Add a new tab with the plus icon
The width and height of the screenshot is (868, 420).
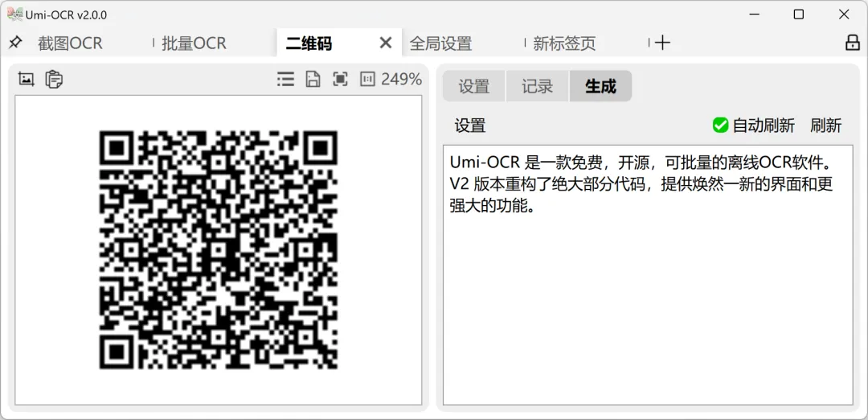[662, 43]
